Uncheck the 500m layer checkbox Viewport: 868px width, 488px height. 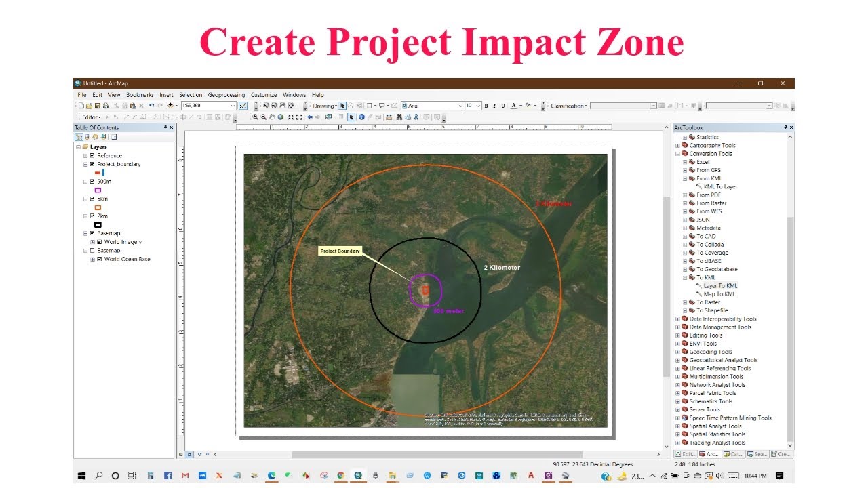point(92,182)
